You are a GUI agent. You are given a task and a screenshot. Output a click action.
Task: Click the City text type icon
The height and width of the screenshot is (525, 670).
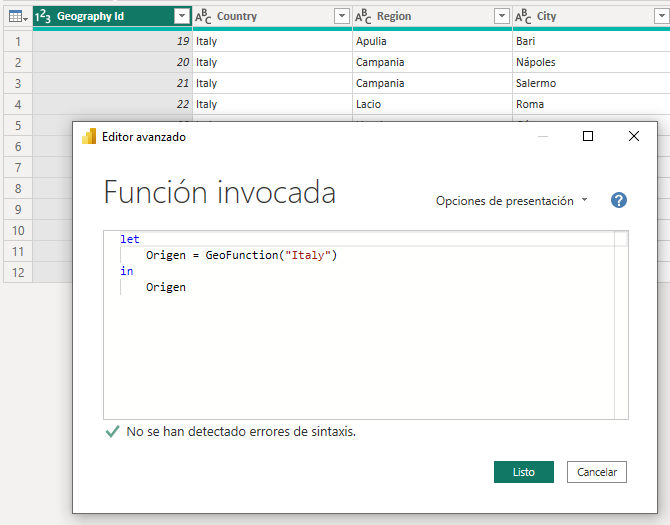(523, 16)
